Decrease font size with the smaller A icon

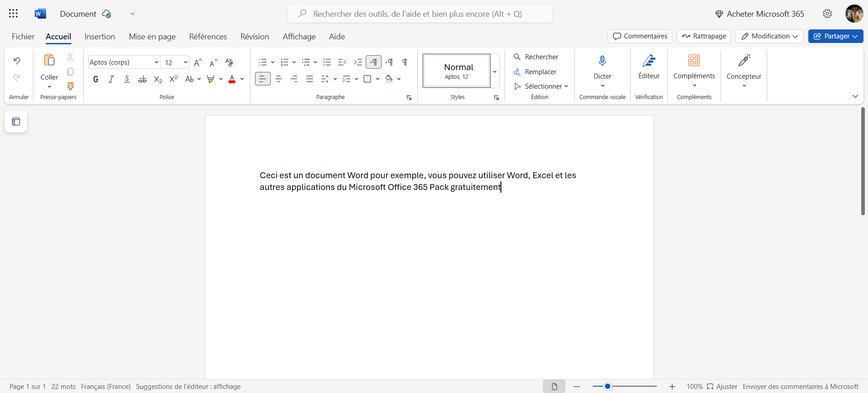(x=213, y=62)
